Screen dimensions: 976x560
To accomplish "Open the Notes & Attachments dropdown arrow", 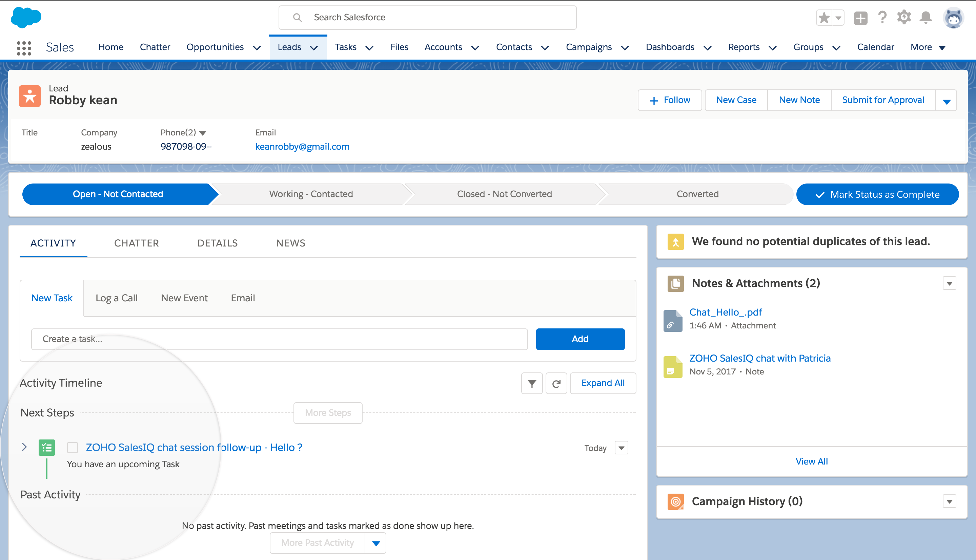I will pyautogui.click(x=949, y=283).
